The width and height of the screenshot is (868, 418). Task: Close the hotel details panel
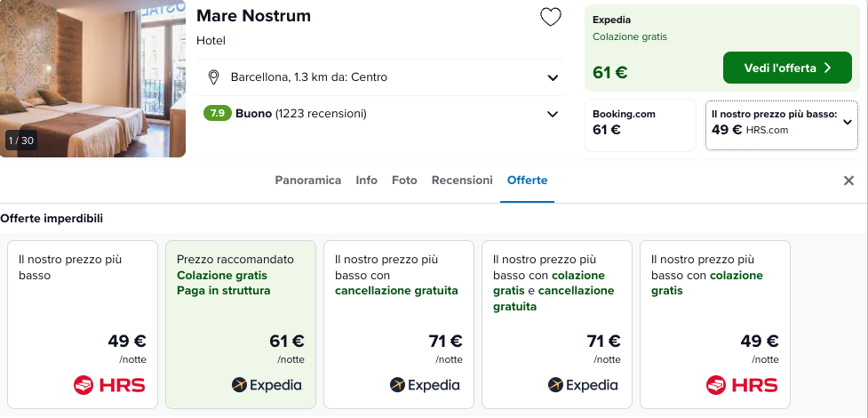848,181
